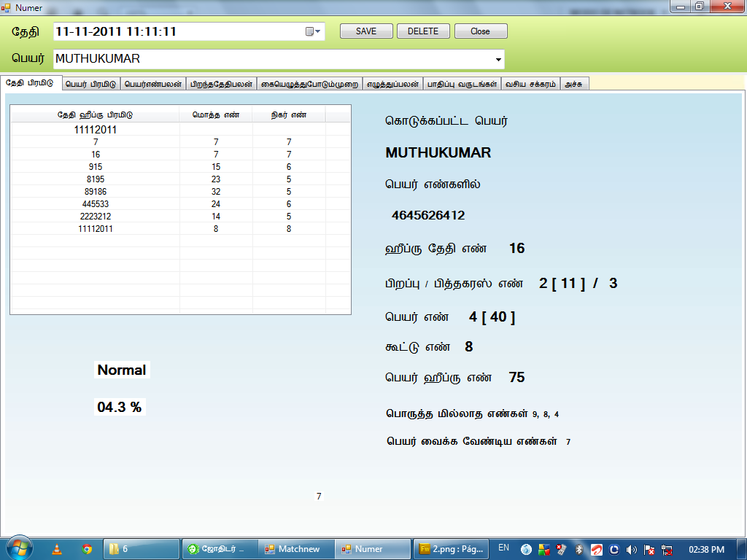Switch to the Fireworks 2.png taskbar item
This screenshot has height=560, width=747.
[x=453, y=549]
